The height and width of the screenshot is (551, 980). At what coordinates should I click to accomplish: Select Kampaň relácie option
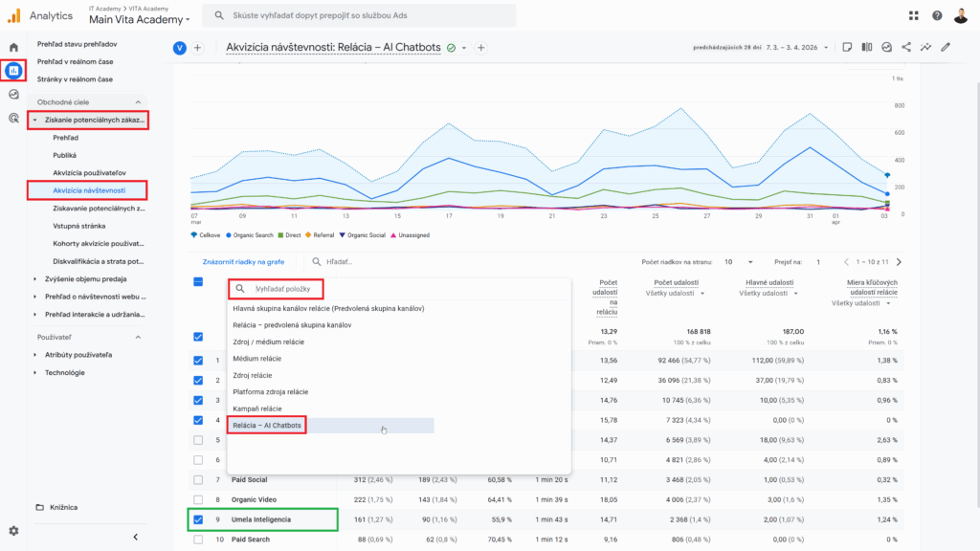(x=256, y=408)
